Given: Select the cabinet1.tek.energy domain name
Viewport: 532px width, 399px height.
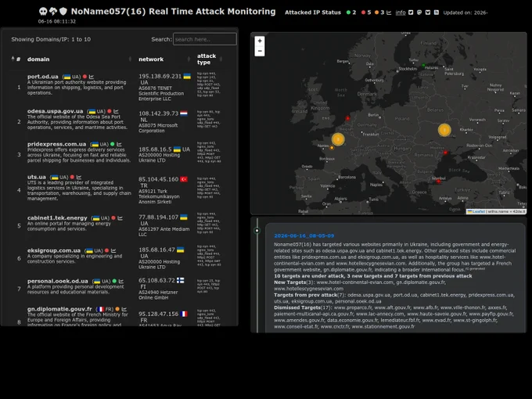Looking at the screenshot, I should [x=57, y=217].
